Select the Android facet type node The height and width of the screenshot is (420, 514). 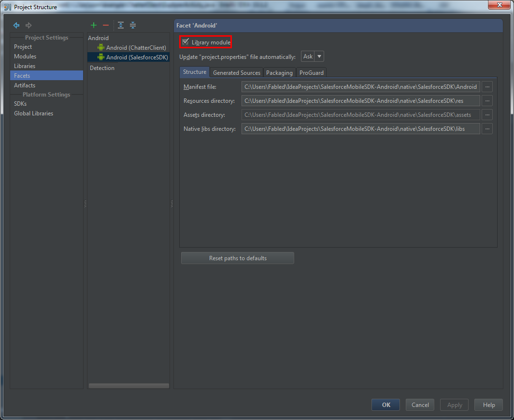[x=99, y=38]
